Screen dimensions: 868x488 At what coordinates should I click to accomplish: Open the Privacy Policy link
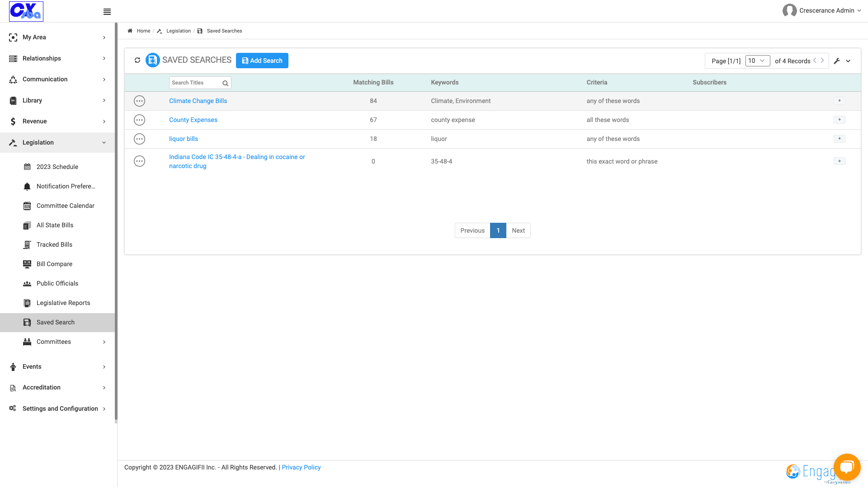(301, 467)
